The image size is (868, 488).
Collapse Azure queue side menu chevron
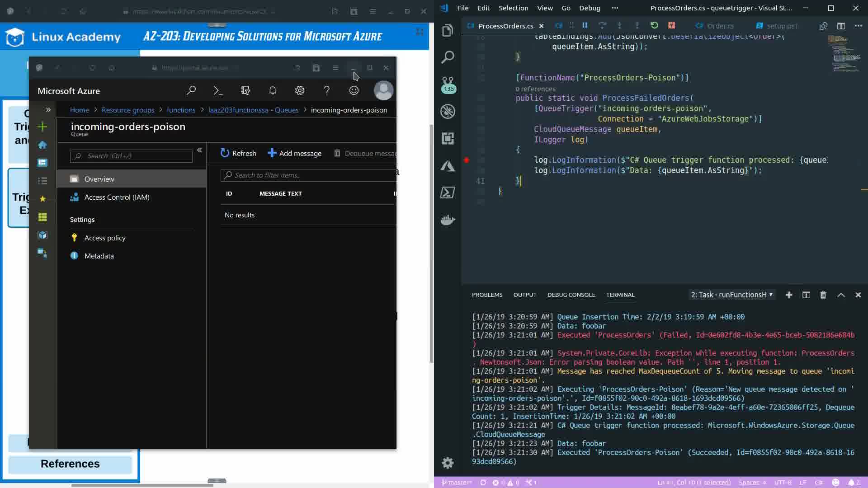tap(199, 150)
